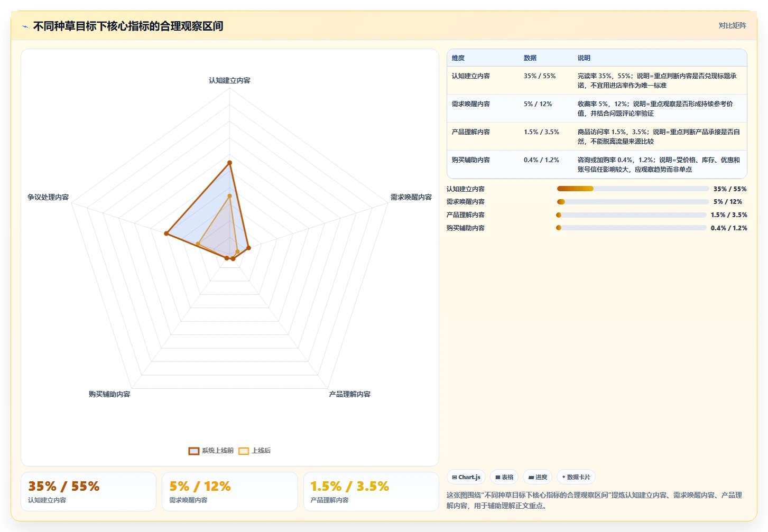The height and width of the screenshot is (532, 768).
Task: Click the title 不同种草目标下核心指标的合理观察区间
Action: (x=128, y=26)
